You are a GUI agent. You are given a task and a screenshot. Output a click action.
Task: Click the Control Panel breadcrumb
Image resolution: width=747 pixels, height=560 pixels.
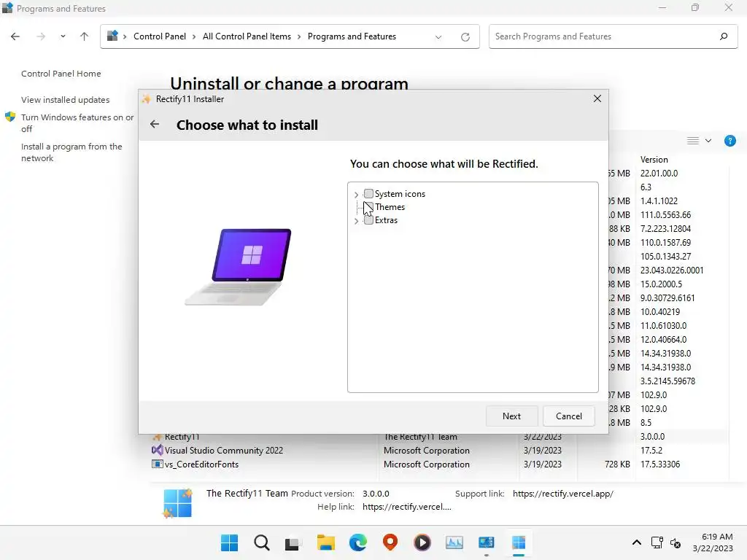(x=160, y=36)
